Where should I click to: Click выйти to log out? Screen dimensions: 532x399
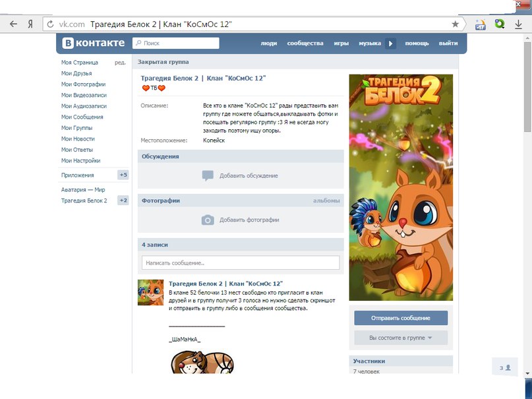448,44
